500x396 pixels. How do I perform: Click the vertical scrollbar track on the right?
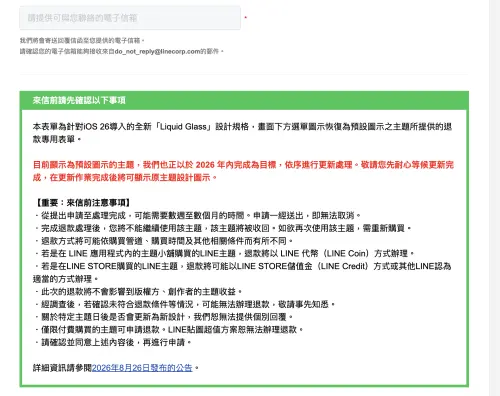coord(494,198)
